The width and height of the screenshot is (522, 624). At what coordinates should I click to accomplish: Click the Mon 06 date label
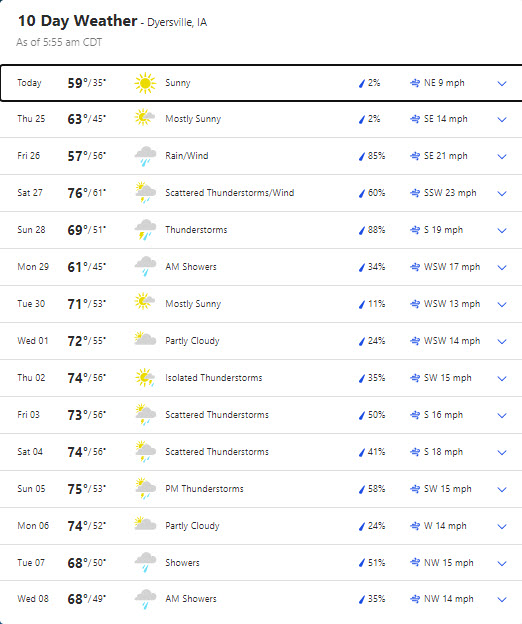(33, 526)
